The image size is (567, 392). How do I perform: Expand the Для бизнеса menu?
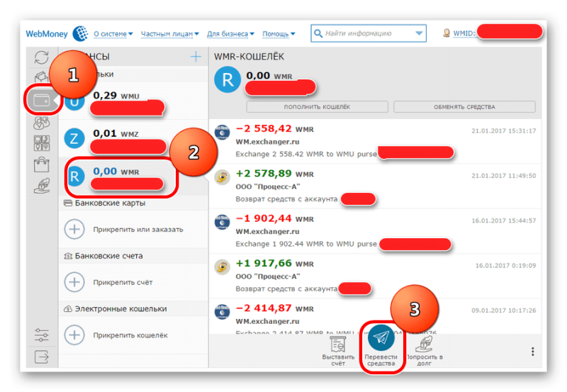(230, 33)
